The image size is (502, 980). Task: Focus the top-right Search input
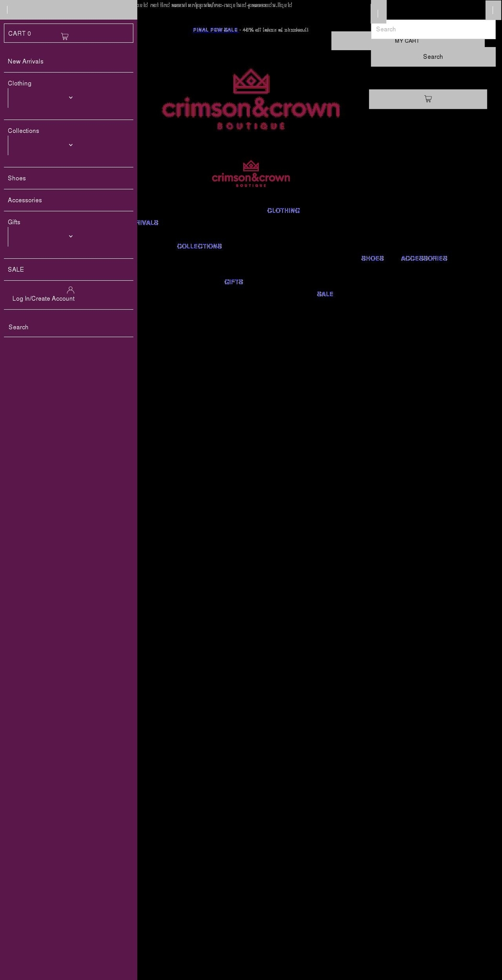pos(433,29)
